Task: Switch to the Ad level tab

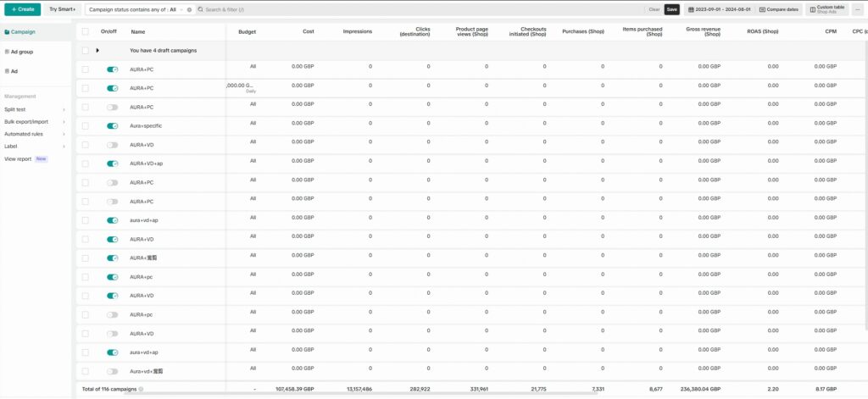Action: [14, 71]
